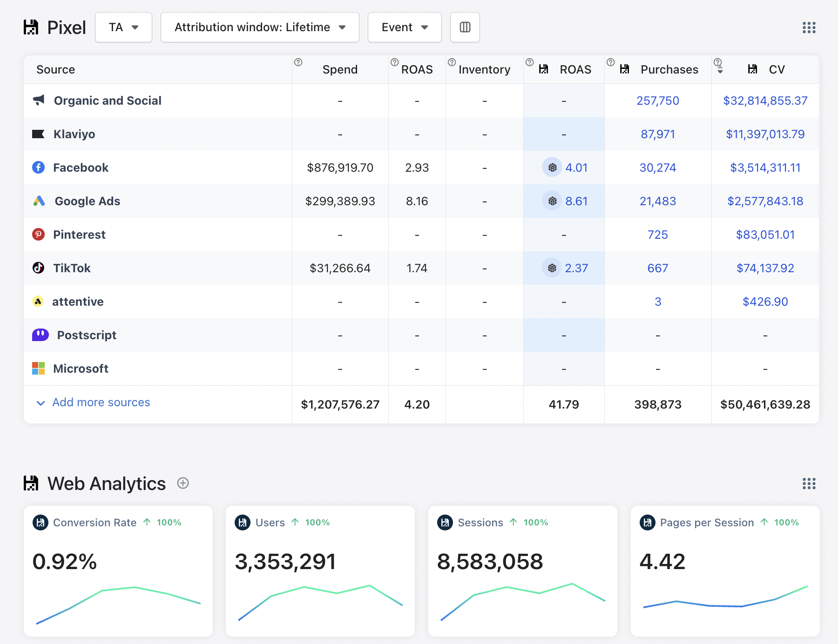Screen dimensions: 838x644
Task: Click the help icon on pixel ROAS column
Action: click(x=529, y=62)
